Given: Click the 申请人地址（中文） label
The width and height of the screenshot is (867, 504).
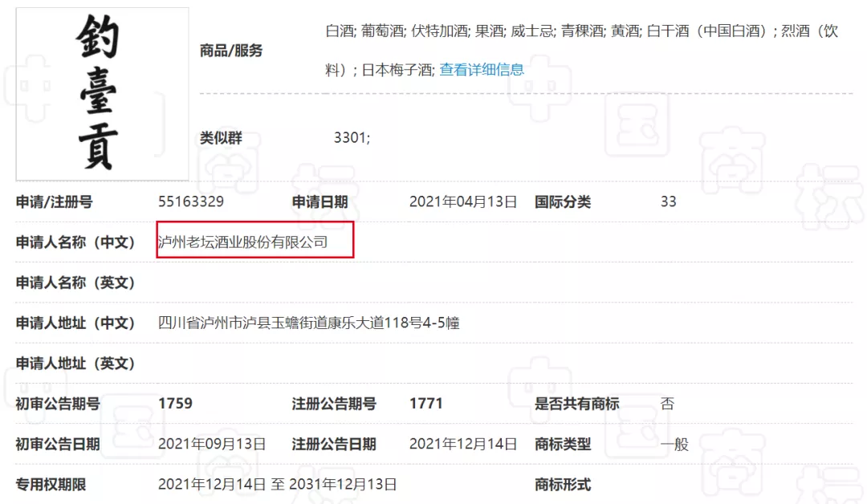Looking at the screenshot, I should pyautogui.click(x=75, y=323).
